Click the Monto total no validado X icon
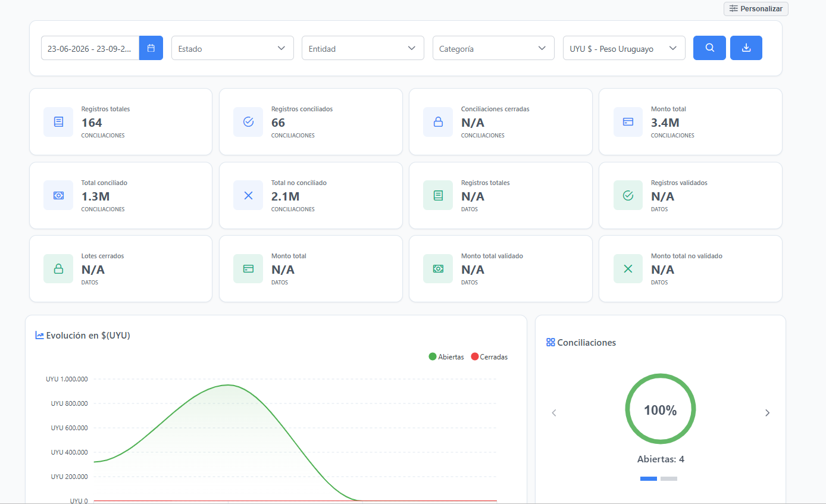 (628, 269)
